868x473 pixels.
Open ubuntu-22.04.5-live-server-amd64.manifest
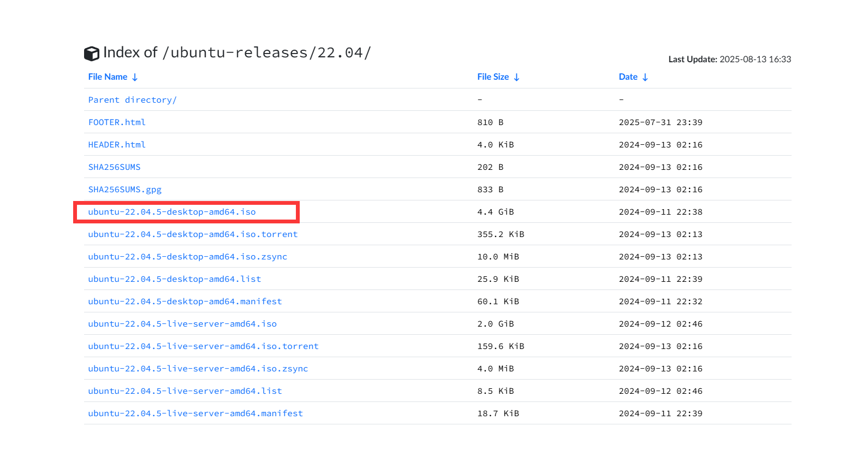click(195, 413)
